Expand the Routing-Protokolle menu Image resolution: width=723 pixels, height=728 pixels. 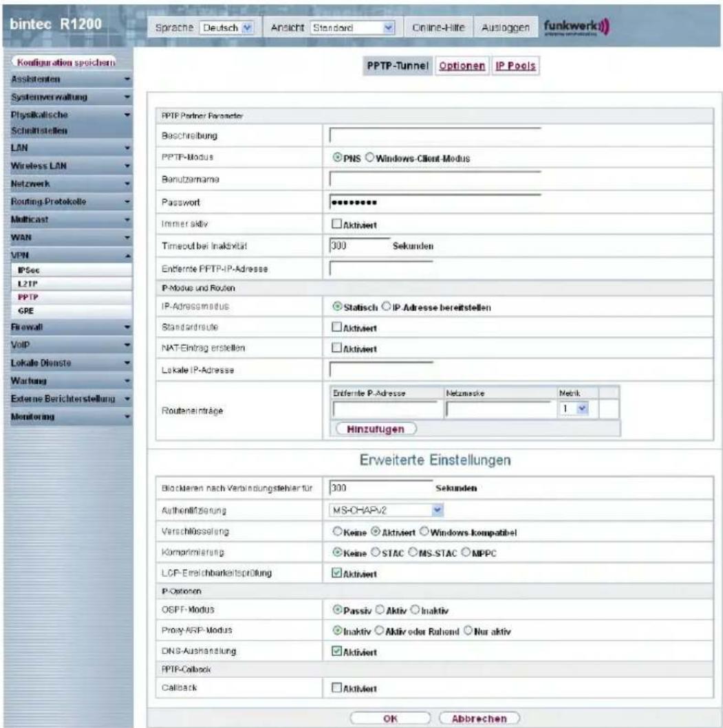pos(69,201)
